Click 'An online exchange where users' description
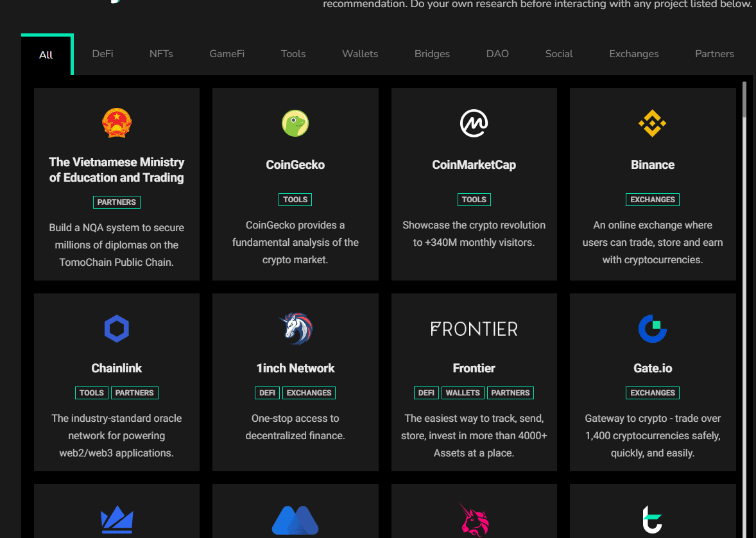The image size is (756, 538). [652, 243]
